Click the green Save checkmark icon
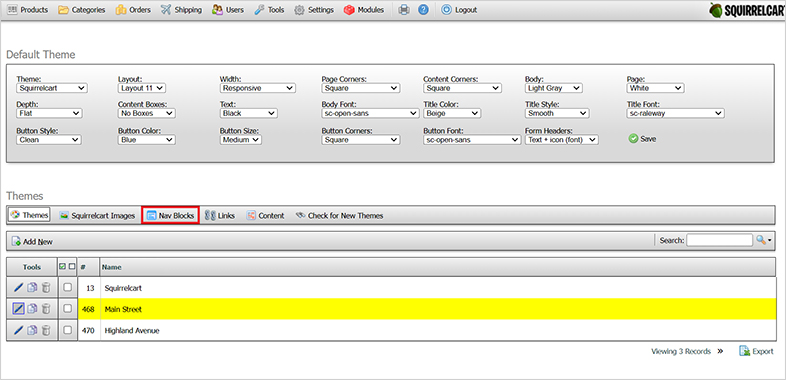The image size is (786, 380). pyautogui.click(x=633, y=139)
